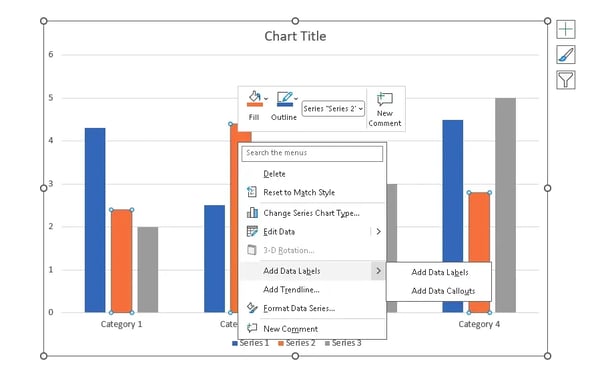Click the Chart Title text
The image size is (600, 383).
pyautogui.click(x=295, y=36)
